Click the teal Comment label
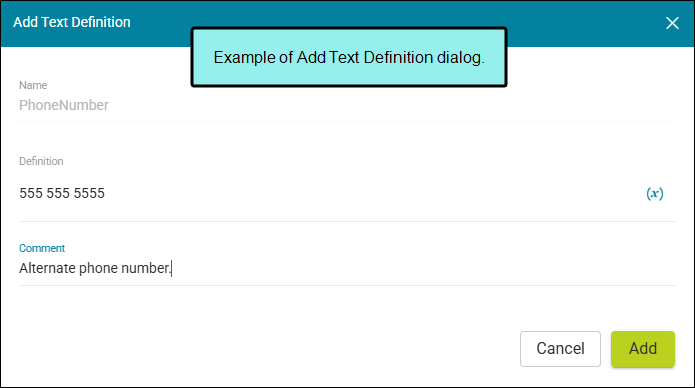Viewport: 695px width, 388px height. [x=42, y=248]
